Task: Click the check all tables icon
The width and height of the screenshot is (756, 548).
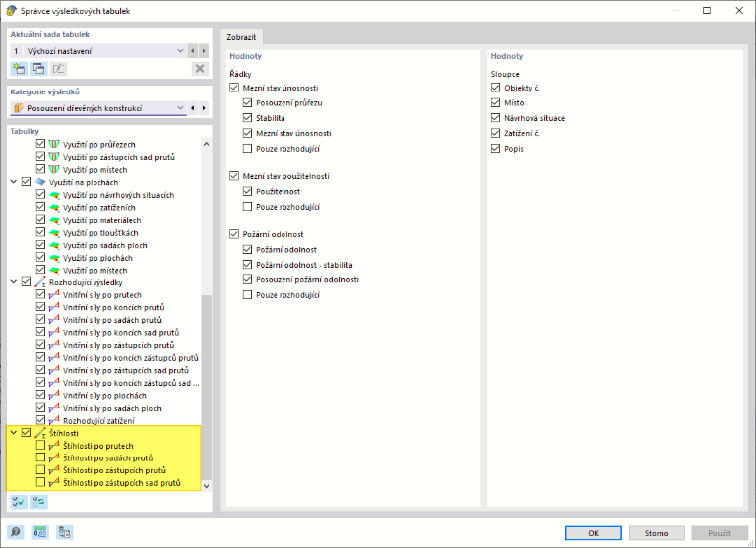Action: (x=19, y=502)
